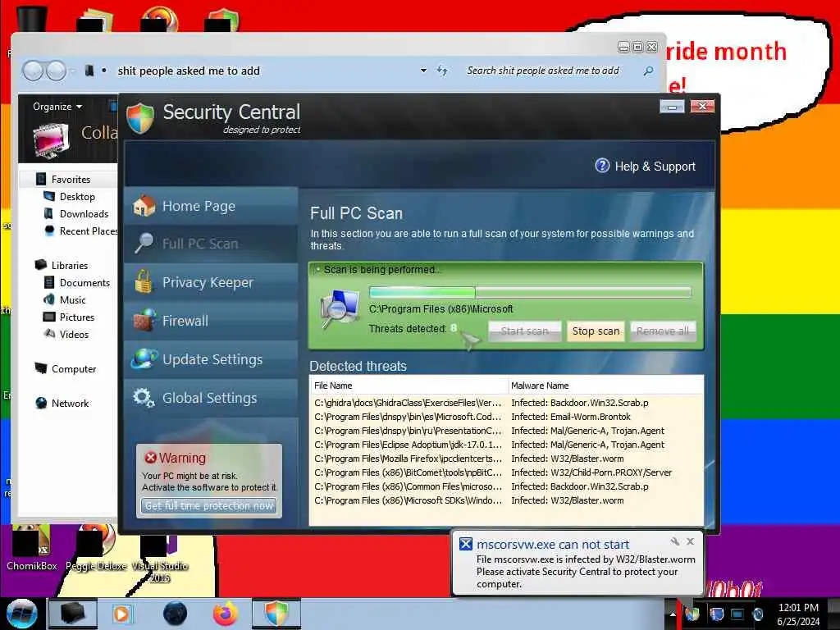The image size is (840, 630).
Task: Click the Firewall brick wall icon
Action: tap(144, 321)
